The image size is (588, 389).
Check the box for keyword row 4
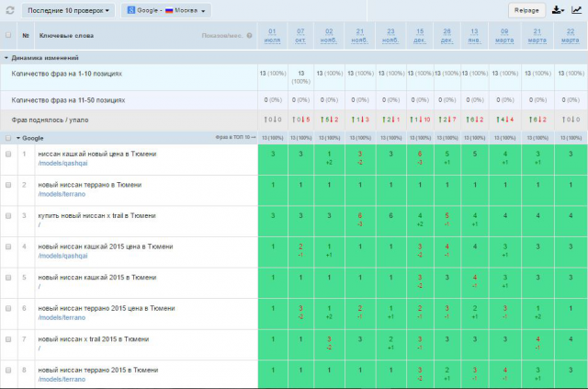(x=8, y=246)
